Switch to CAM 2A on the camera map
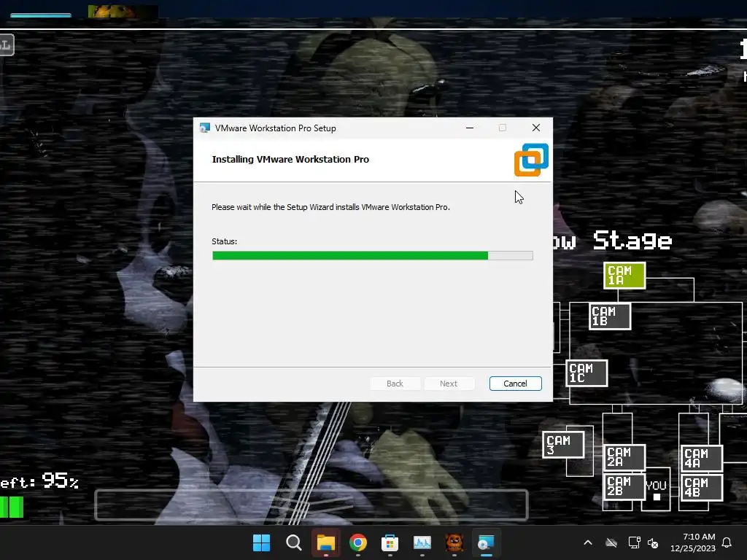 624,457
